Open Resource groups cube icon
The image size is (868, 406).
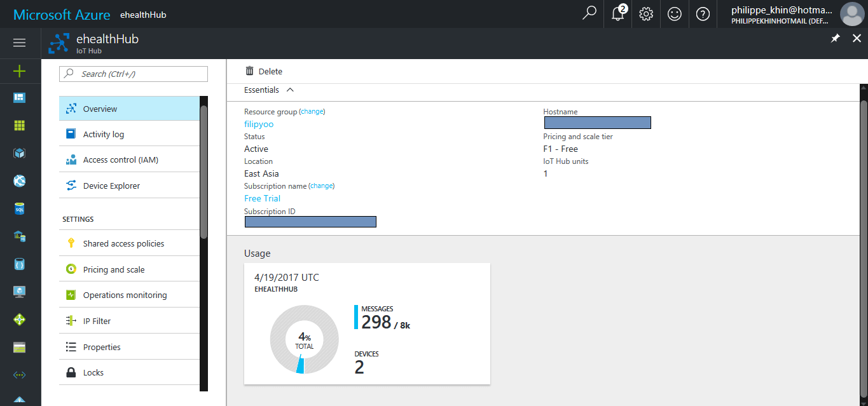[19, 153]
